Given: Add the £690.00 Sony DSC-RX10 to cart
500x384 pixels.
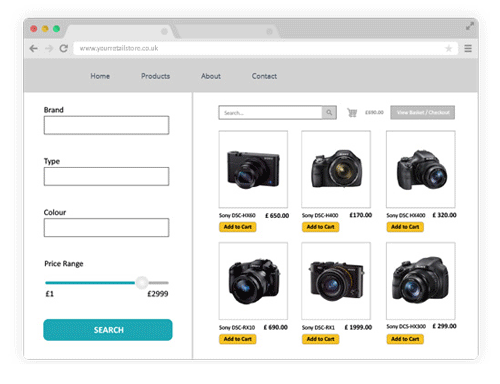Looking at the screenshot, I should tap(238, 339).
